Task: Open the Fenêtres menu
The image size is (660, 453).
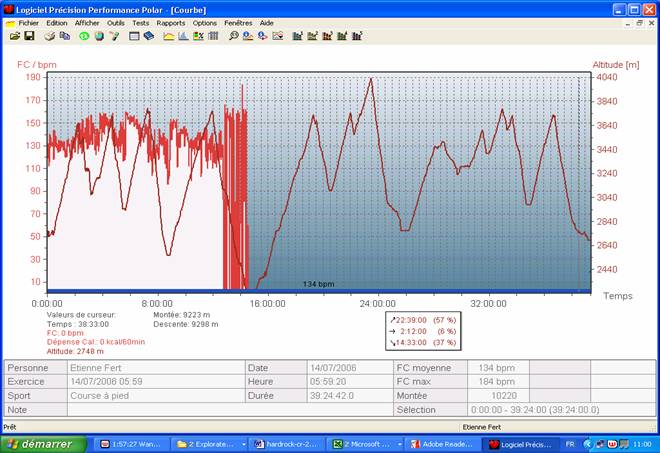Action: 238,22
